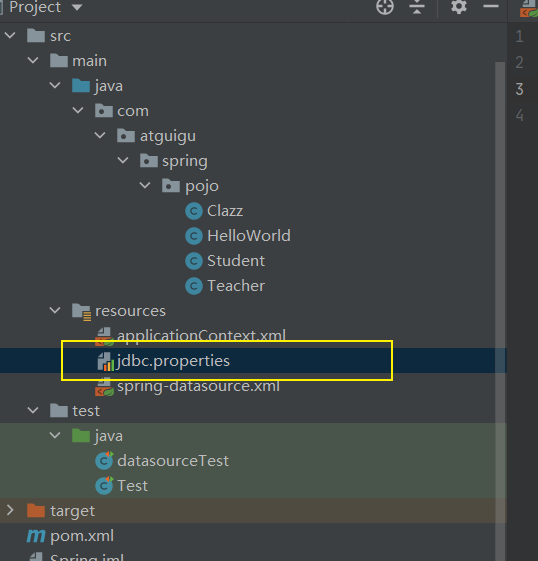Click the locate/select opened file target icon
This screenshot has width=538, height=561.
(385, 7)
